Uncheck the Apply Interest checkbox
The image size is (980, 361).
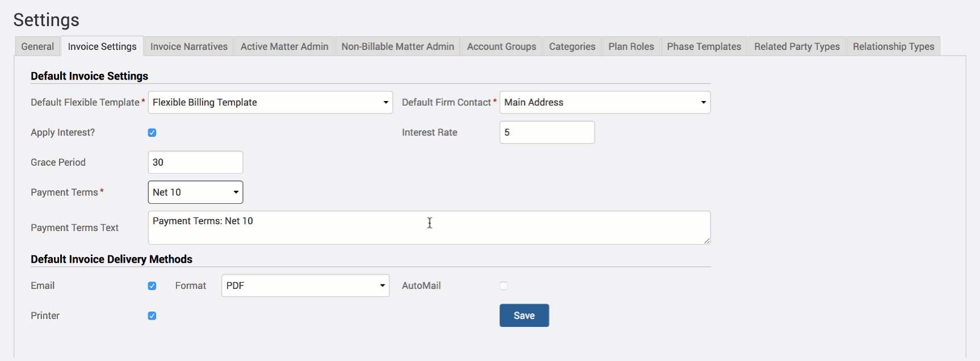point(152,133)
